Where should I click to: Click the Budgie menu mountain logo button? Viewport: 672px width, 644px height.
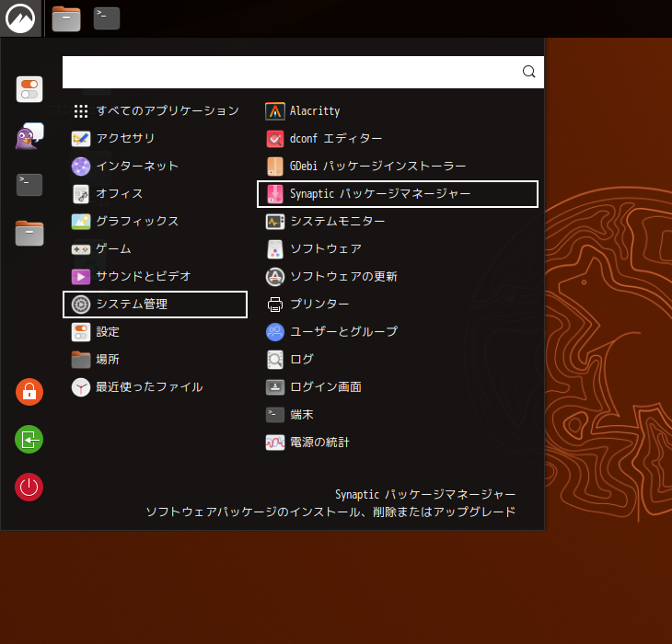20,18
